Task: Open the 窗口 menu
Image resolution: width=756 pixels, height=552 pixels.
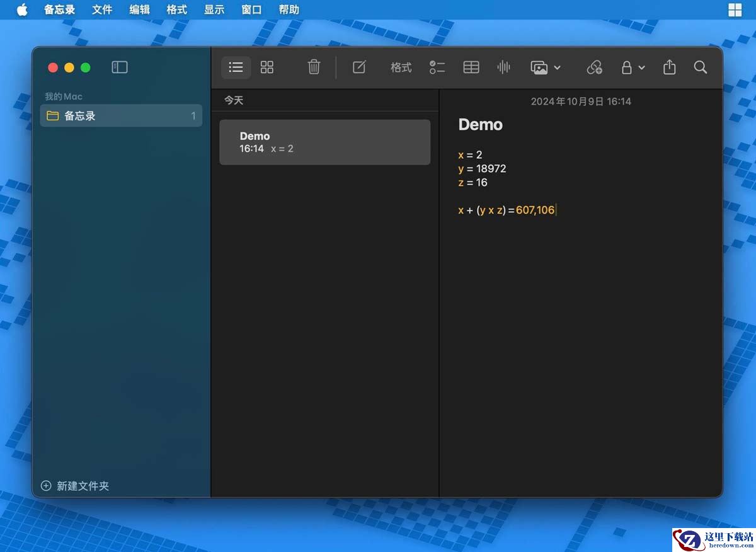Action: [x=251, y=9]
